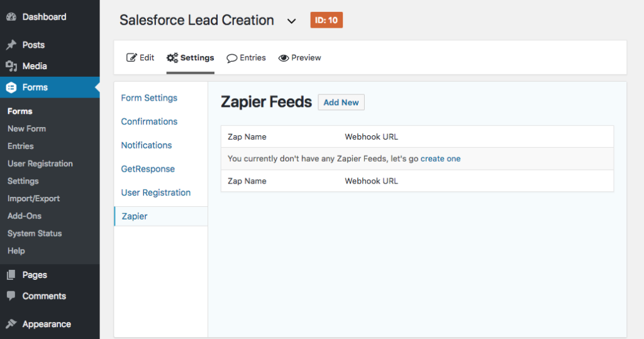Click Forms top-level menu label

pos(35,87)
